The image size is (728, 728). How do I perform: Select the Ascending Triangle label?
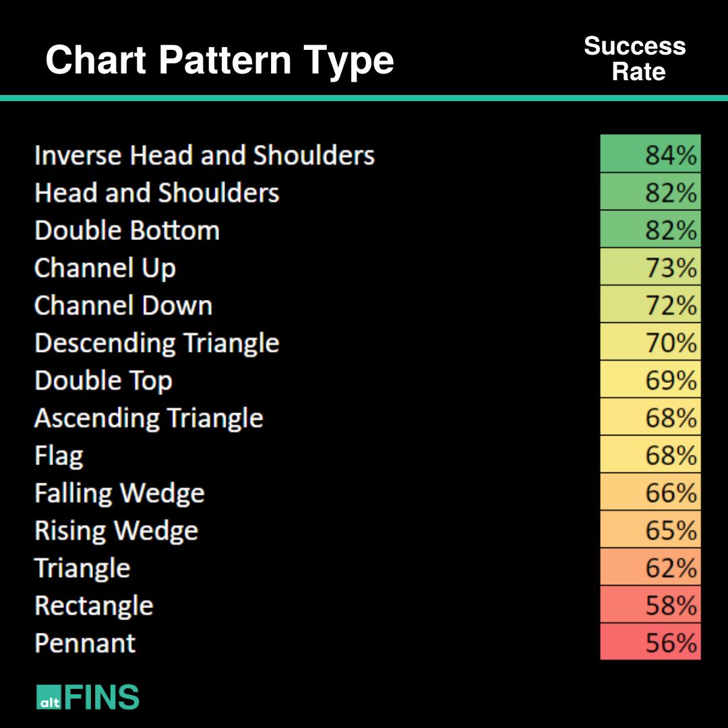click(149, 419)
